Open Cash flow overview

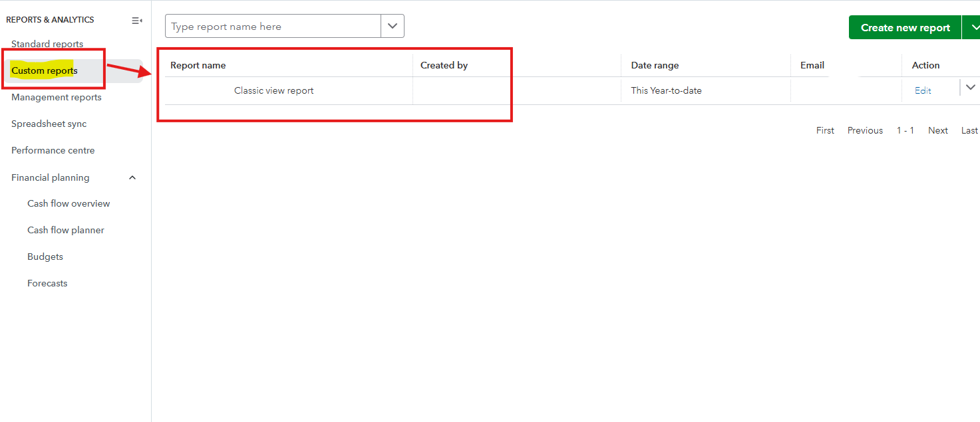(x=69, y=203)
